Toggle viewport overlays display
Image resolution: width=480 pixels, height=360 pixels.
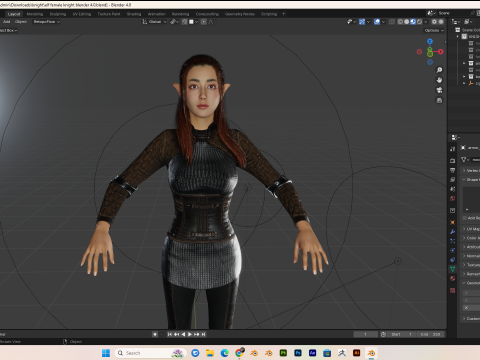(377, 22)
